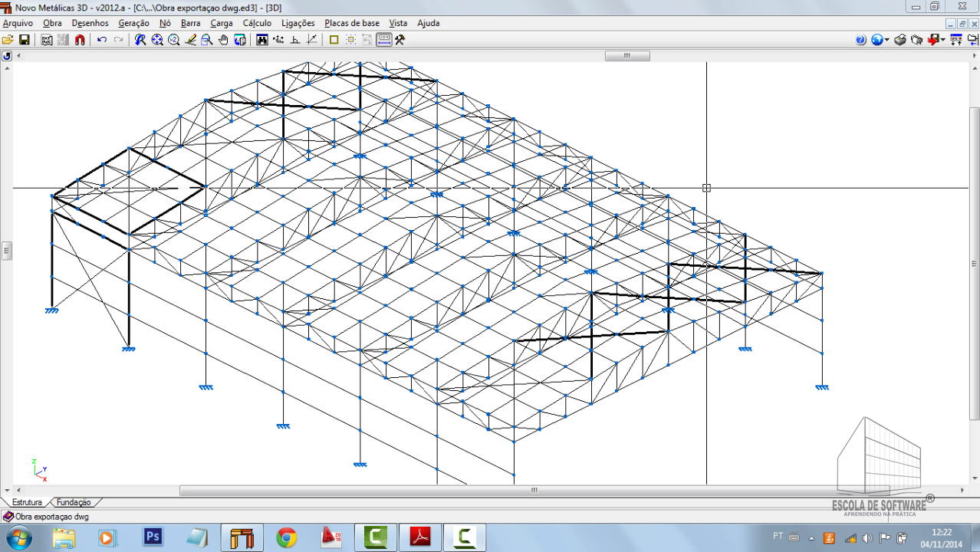Toggle the dimension display toolbar button

pyautogui.click(x=384, y=40)
